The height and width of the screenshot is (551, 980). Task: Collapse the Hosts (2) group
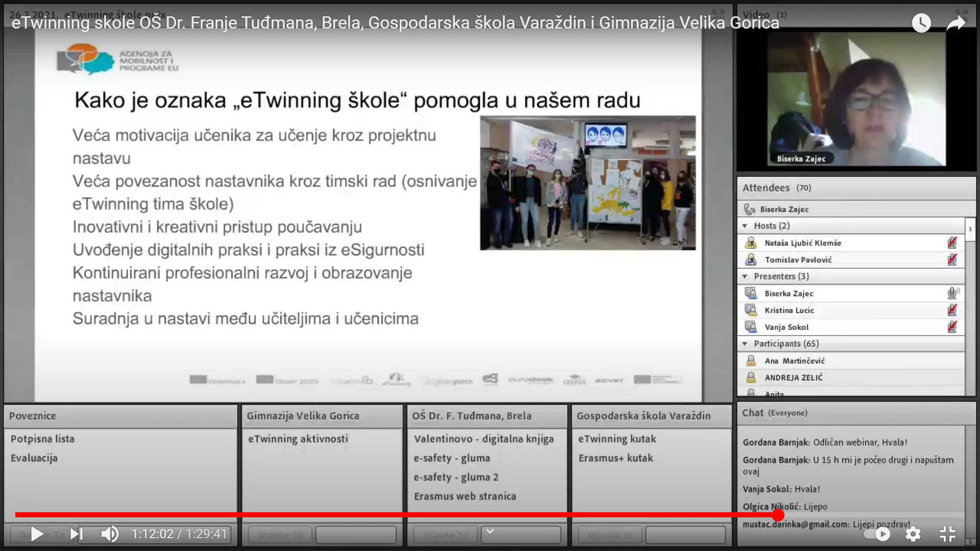(x=745, y=226)
